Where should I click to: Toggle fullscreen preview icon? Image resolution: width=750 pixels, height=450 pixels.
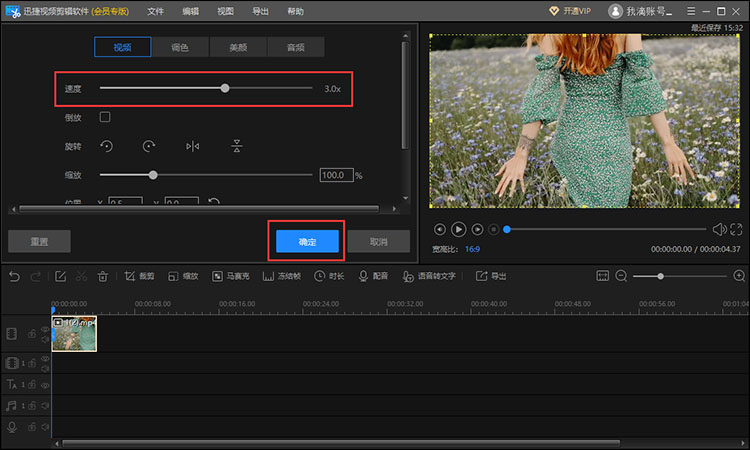point(736,230)
